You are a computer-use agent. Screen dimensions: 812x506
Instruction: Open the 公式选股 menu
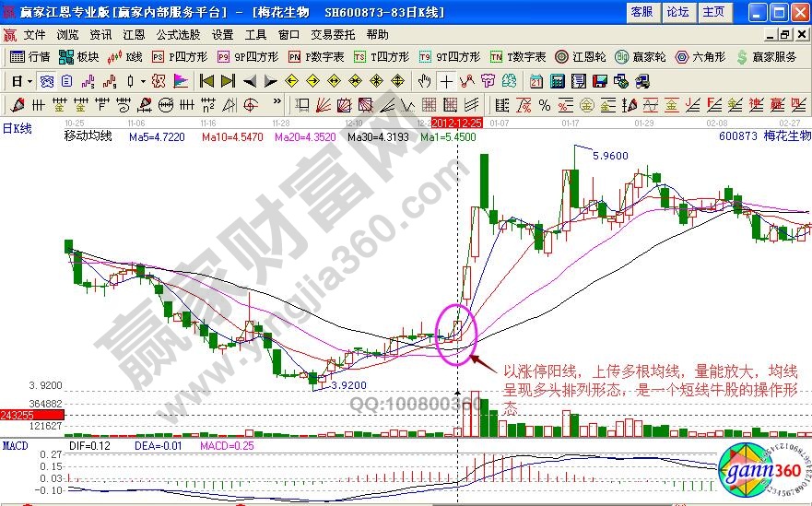pyautogui.click(x=177, y=34)
